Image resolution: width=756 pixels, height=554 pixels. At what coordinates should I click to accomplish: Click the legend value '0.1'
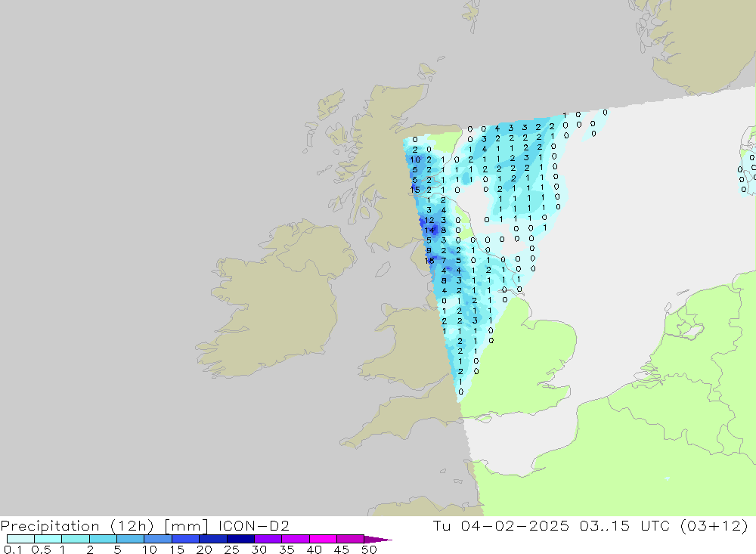[13, 549]
